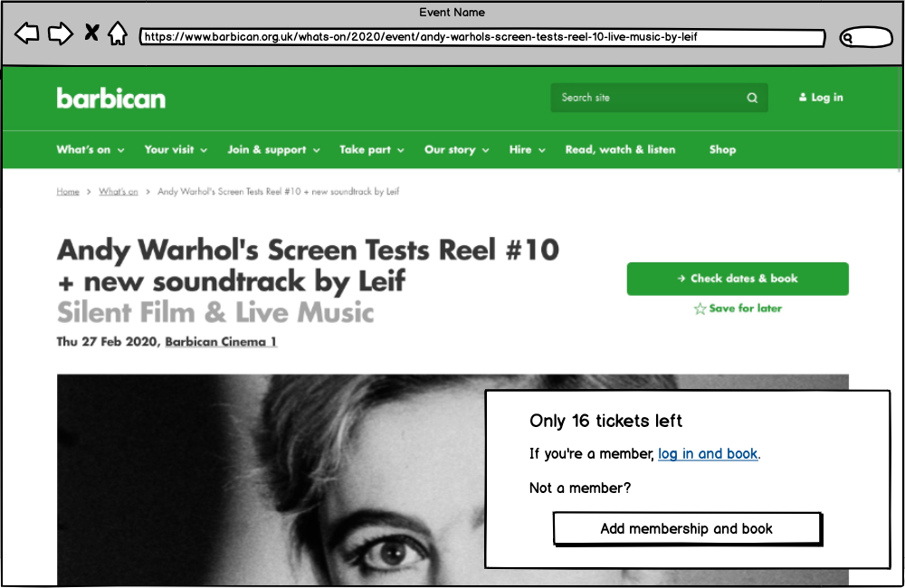Open Read, watch & listen section
The width and height of the screenshot is (905, 588).
pyautogui.click(x=620, y=150)
